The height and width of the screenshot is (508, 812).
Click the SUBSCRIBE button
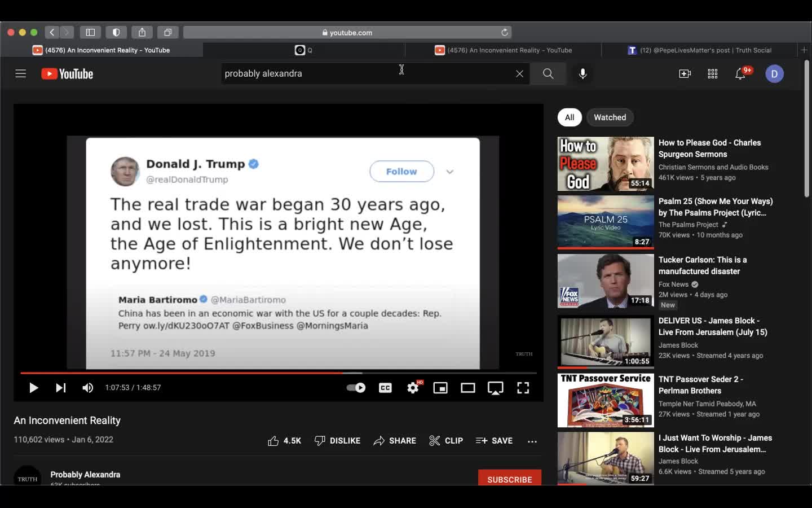510,478
